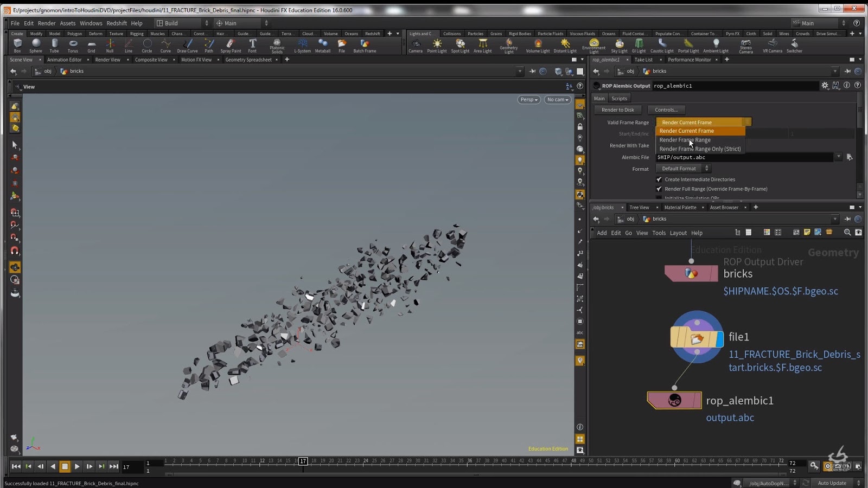Click the node name field rop_alembic1
Viewport: 868px width, 488px height.
pyautogui.click(x=735, y=86)
